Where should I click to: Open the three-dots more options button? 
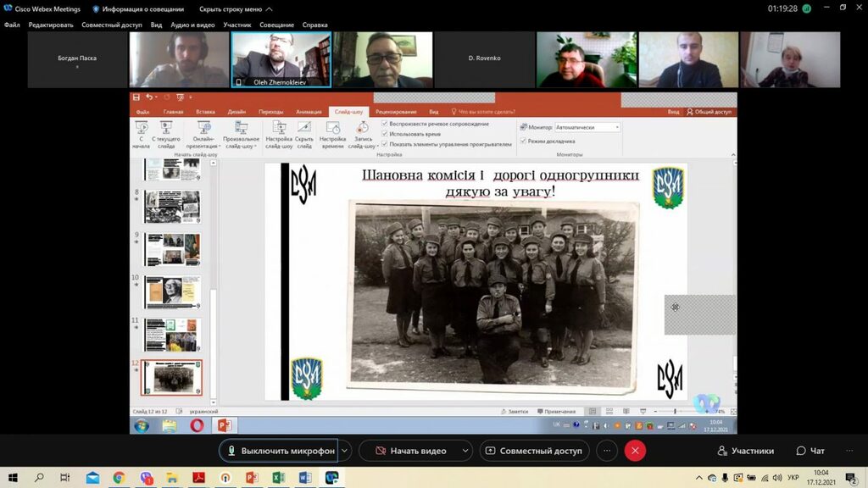(x=606, y=451)
